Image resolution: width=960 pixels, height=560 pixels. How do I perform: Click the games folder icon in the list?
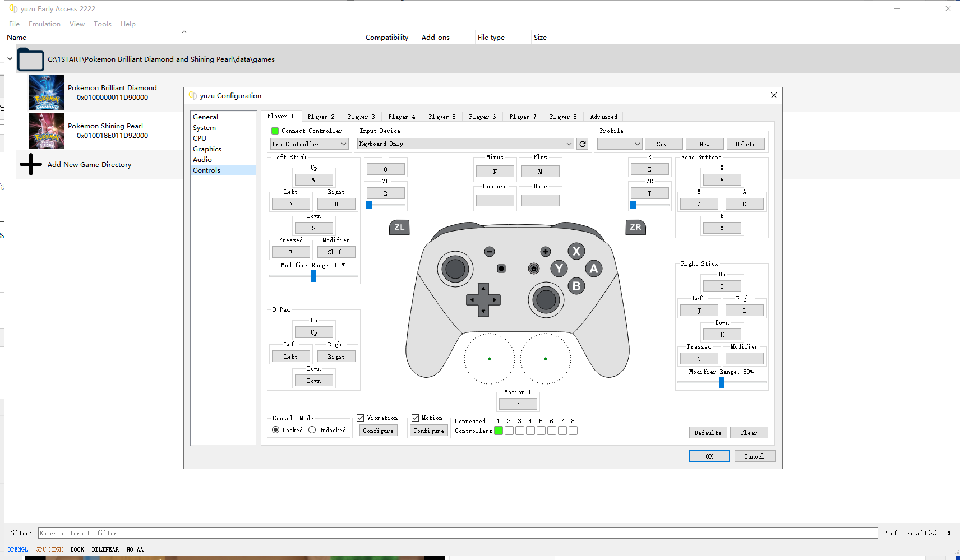coord(31,59)
